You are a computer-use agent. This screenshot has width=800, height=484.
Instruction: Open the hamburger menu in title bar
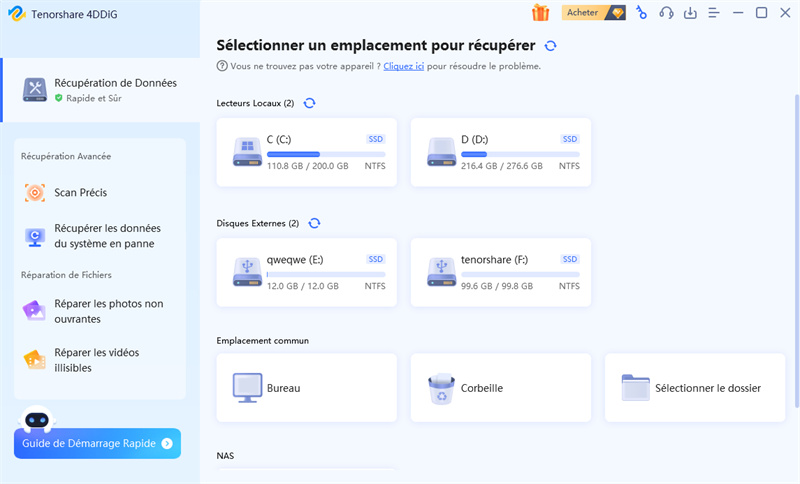714,13
